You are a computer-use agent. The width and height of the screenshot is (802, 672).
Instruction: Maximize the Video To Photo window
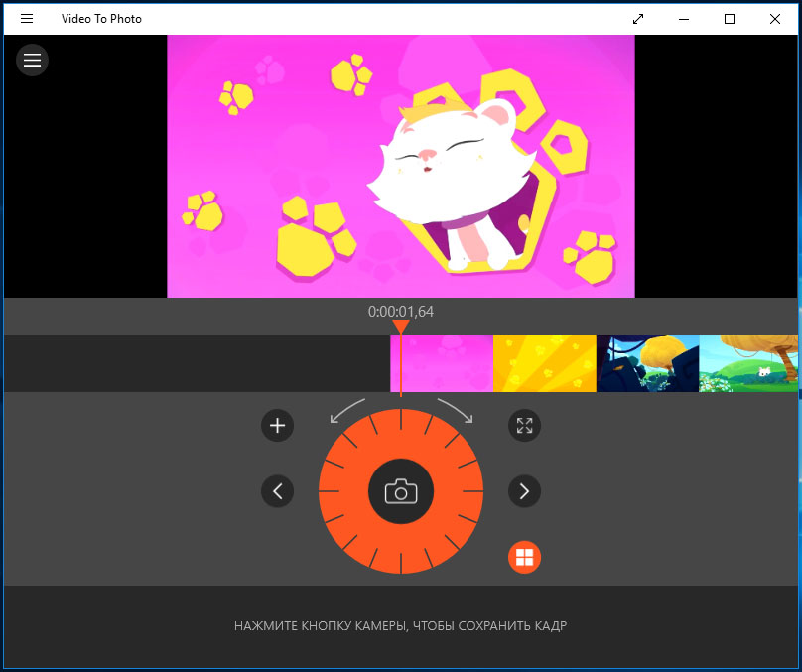730,19
